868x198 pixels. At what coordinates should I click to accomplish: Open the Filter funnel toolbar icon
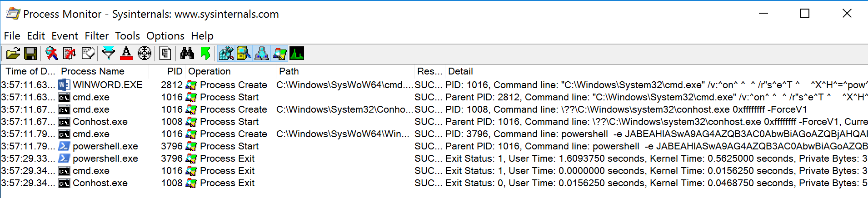click(109, 54)
